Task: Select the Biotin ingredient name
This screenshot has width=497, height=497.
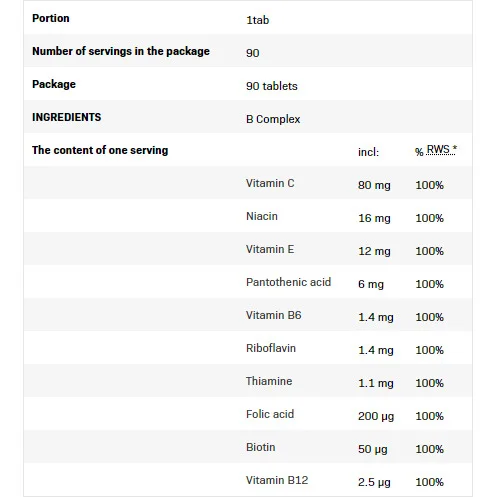Action: [x=260, y=447]
